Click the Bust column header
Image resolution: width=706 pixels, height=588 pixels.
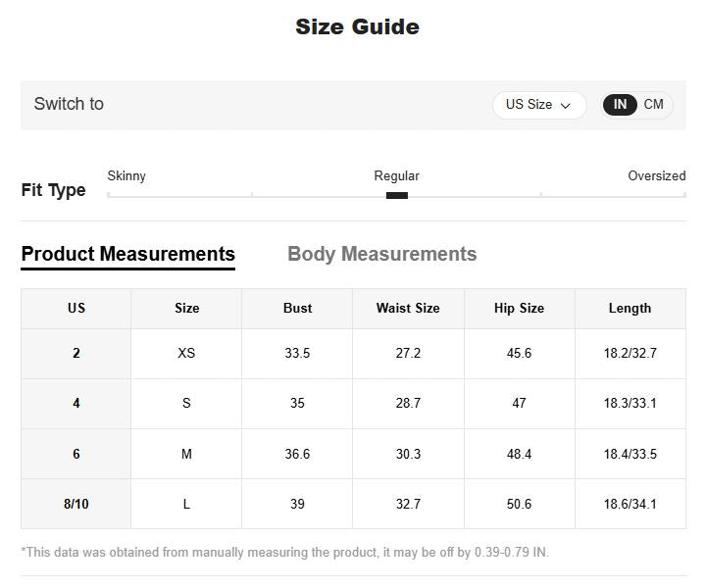tap(297, 308)
